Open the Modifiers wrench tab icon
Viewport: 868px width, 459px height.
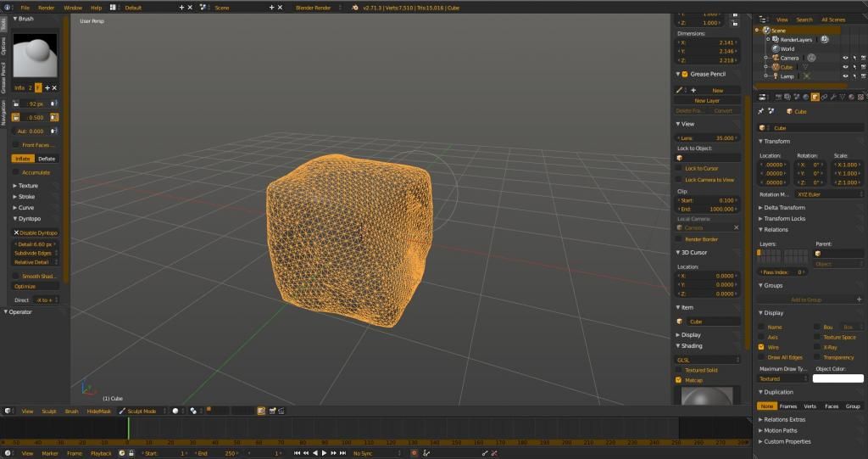[833, 97]
